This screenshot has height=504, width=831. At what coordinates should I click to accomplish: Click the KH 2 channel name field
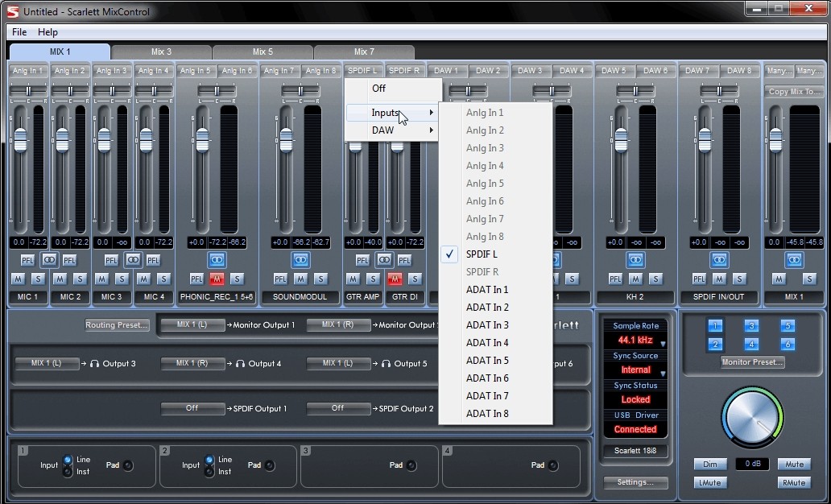point(635,297)
